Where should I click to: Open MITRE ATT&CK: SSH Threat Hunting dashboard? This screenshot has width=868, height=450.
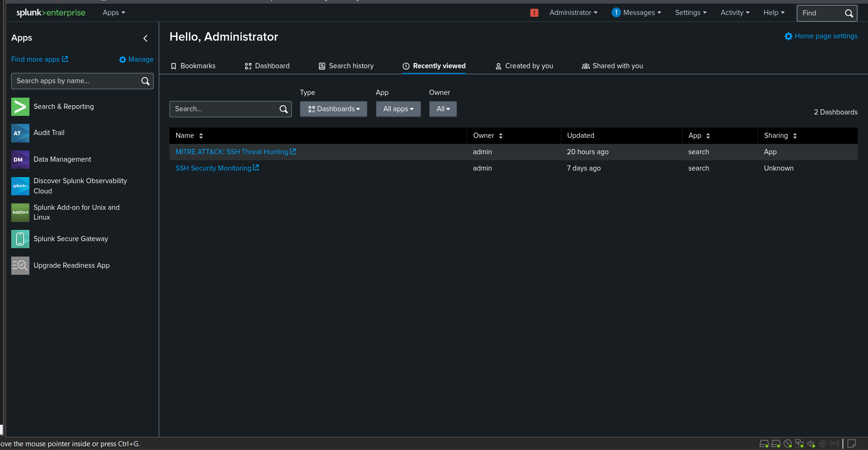tap(232, 152)
